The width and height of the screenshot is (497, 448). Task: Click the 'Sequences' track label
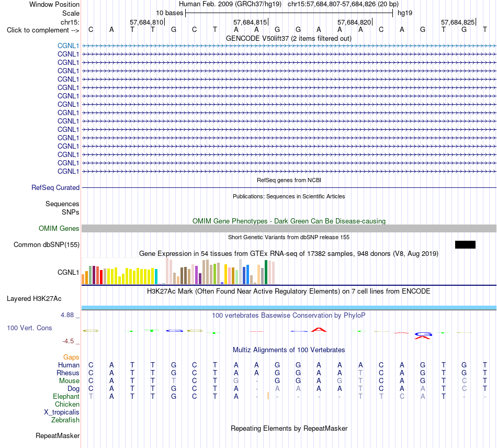62,204
